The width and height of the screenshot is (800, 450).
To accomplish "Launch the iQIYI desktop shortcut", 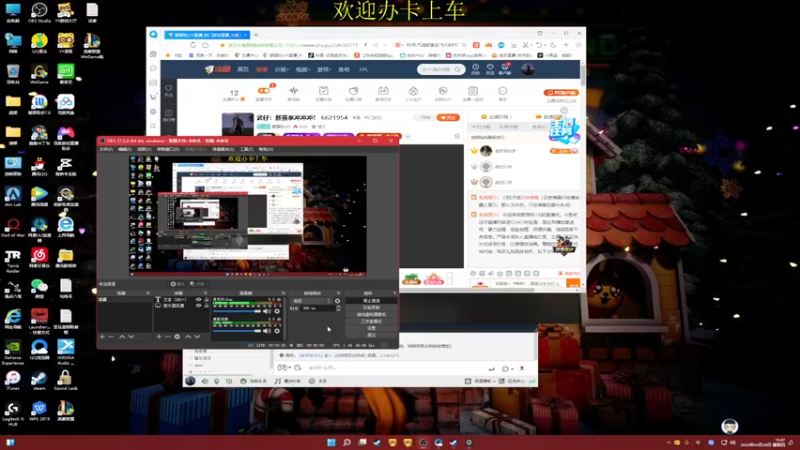I will coord(66,73).
